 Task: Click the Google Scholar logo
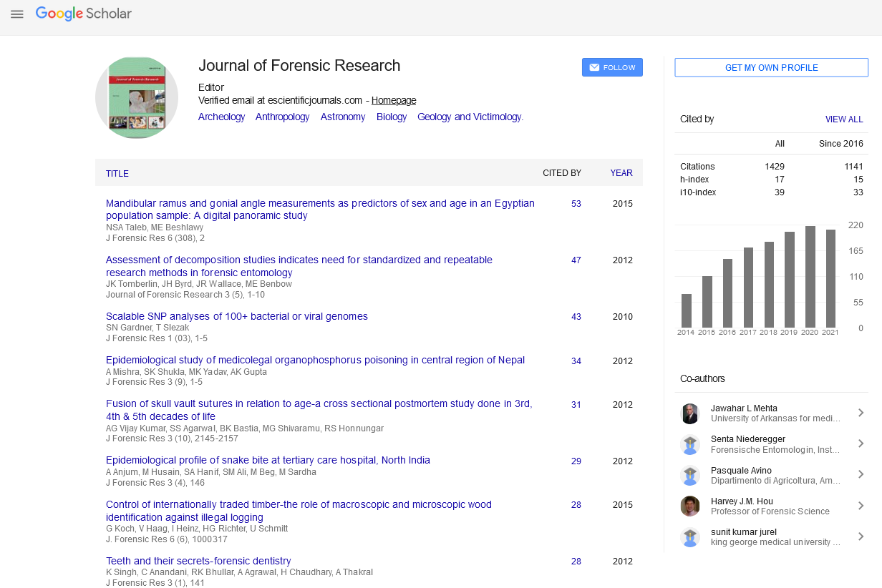tap(84, 14)
